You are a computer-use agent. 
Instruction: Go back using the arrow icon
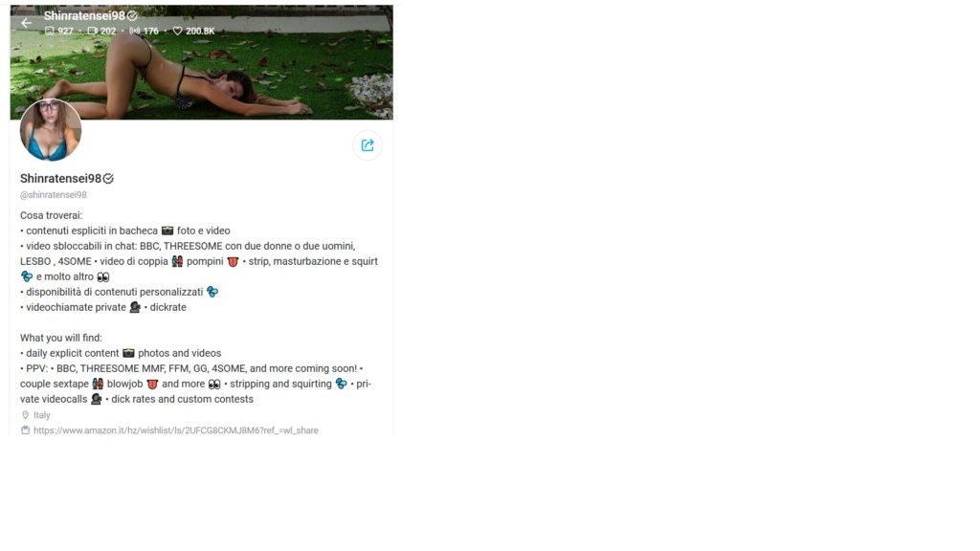(x=26, y=23)
